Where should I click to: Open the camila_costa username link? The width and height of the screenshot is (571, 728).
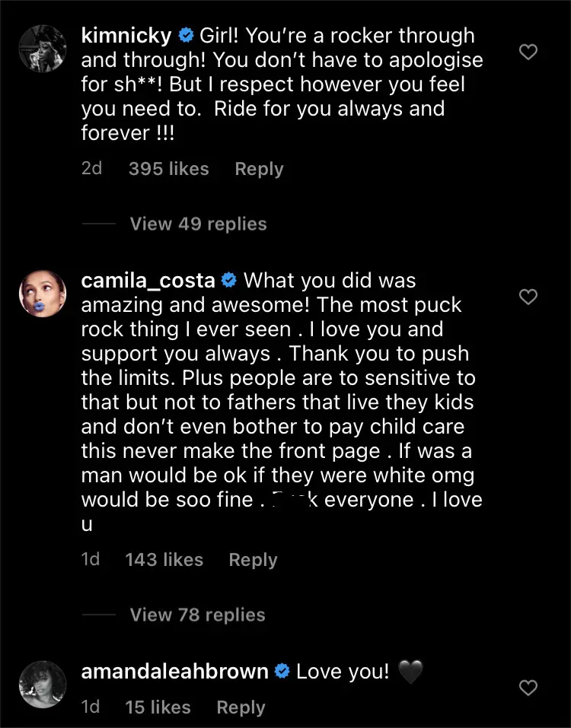[148, 280]
